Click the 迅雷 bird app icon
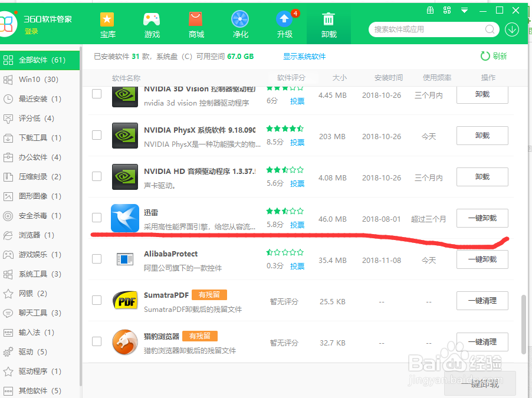Image resolution: width=532 pixels, height=398 pixels. point(125,218)
